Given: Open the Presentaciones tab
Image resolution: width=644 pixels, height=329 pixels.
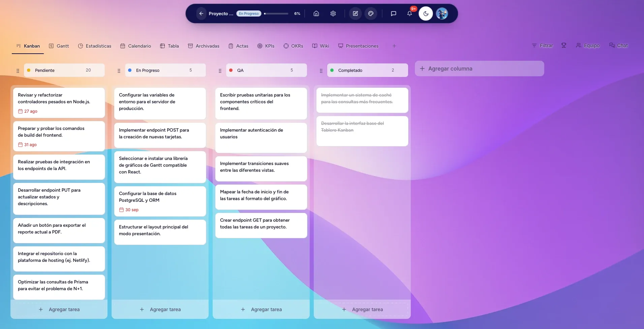Looking at the screenshot, I should click(358, 46).
